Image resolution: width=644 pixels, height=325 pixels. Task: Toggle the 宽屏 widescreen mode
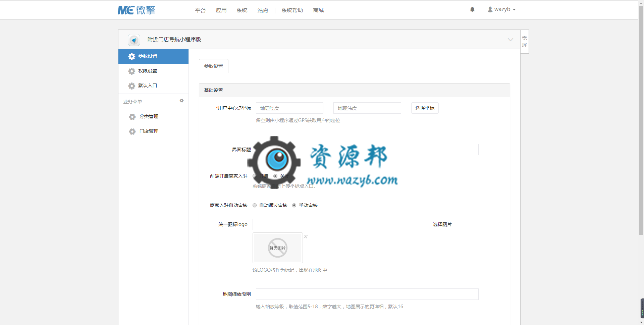click(525, 42)
